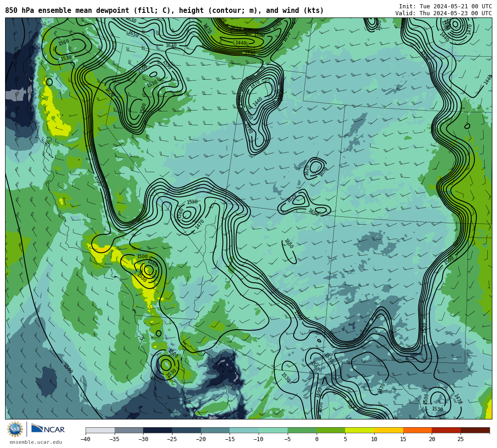The height and width of the screenshot is (448, 497).
Task: Click the plot title text
Action: point(164,11)
